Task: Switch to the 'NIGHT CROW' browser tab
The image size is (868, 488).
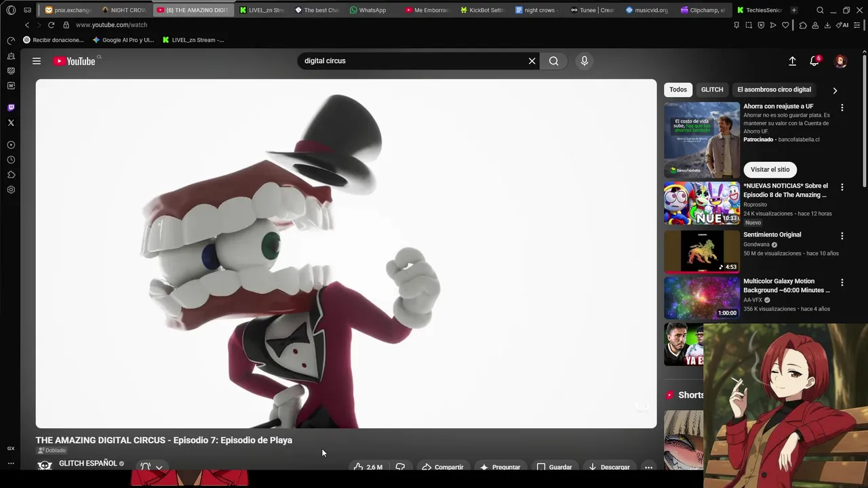Action: [x=124, y=10]
